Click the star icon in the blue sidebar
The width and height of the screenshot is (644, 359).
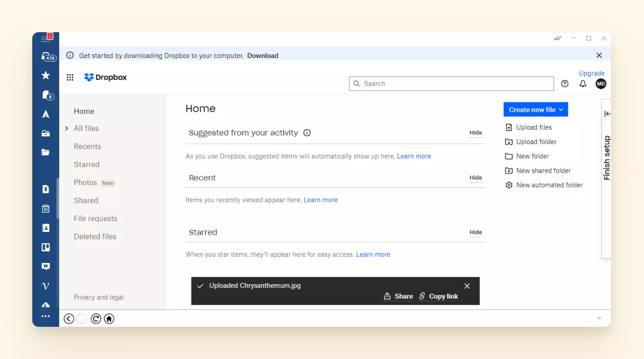(46, 75)
